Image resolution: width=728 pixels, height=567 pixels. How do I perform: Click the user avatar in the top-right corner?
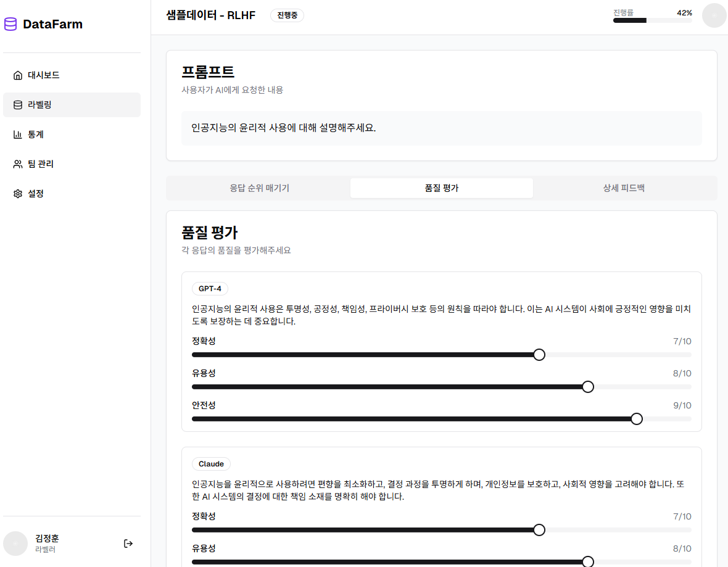tap(714, 15)
